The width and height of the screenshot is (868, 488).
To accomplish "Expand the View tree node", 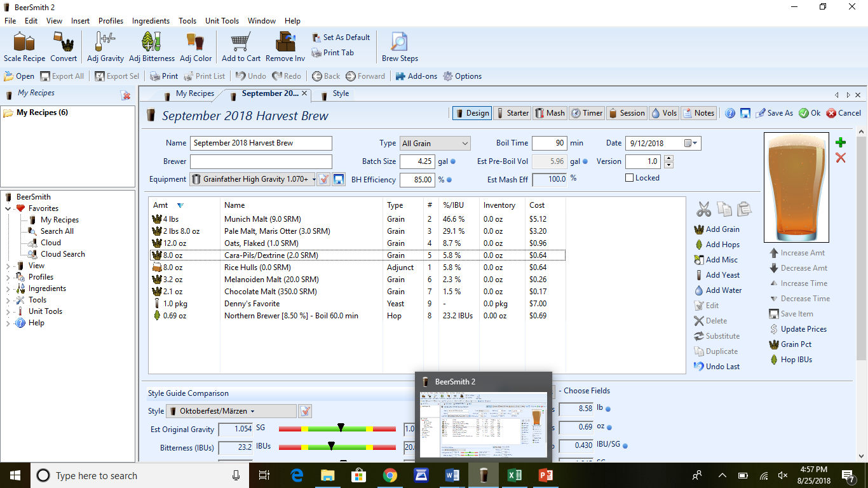I will 8,266.
